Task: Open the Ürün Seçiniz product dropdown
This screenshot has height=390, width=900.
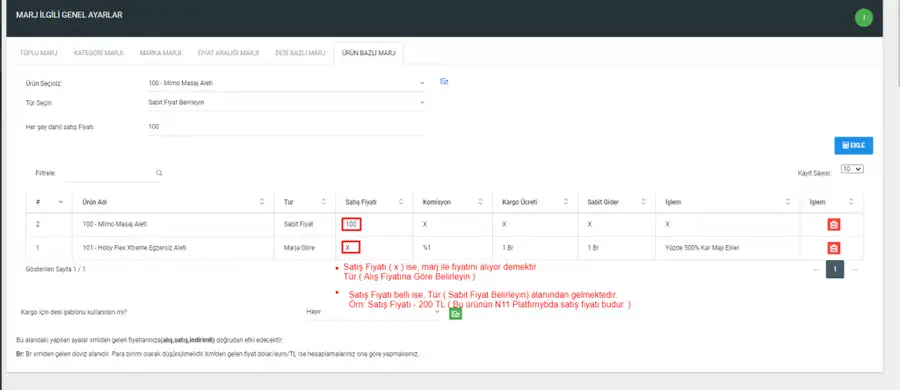Action: coord(286,83)
